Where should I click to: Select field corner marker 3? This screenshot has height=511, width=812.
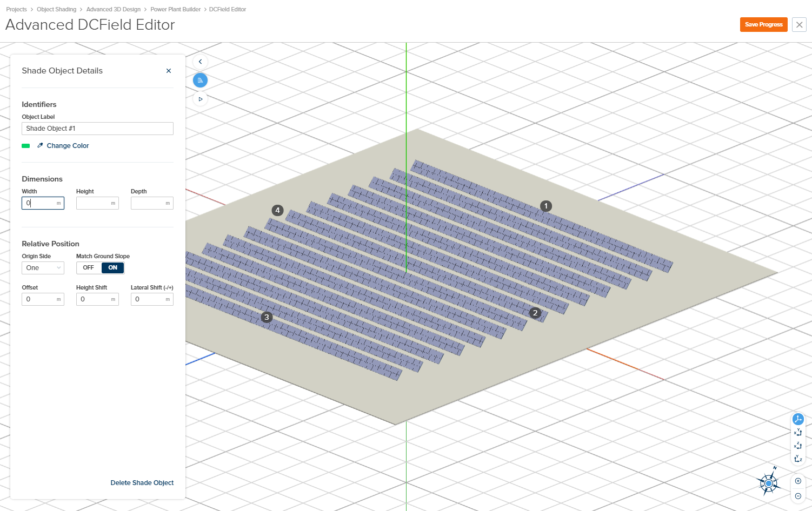click(x=267, y=317)
